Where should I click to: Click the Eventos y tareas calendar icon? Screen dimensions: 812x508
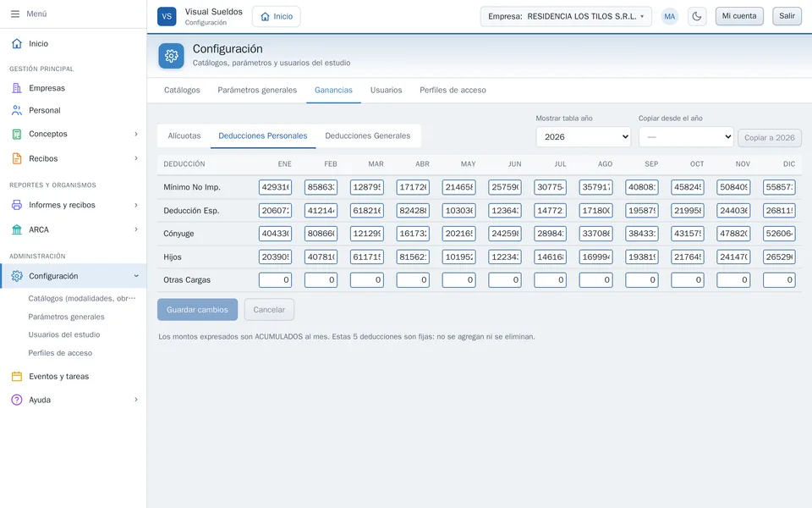click(17, 376)
